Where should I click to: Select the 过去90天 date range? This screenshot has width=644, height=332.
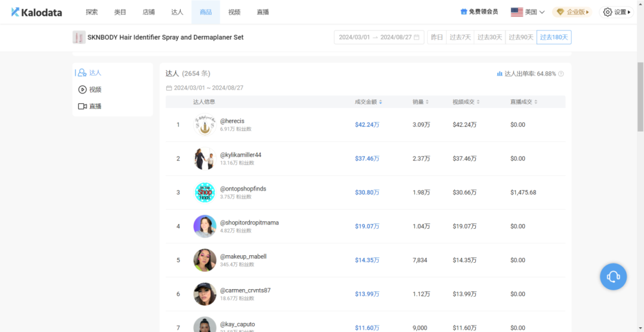521,38
